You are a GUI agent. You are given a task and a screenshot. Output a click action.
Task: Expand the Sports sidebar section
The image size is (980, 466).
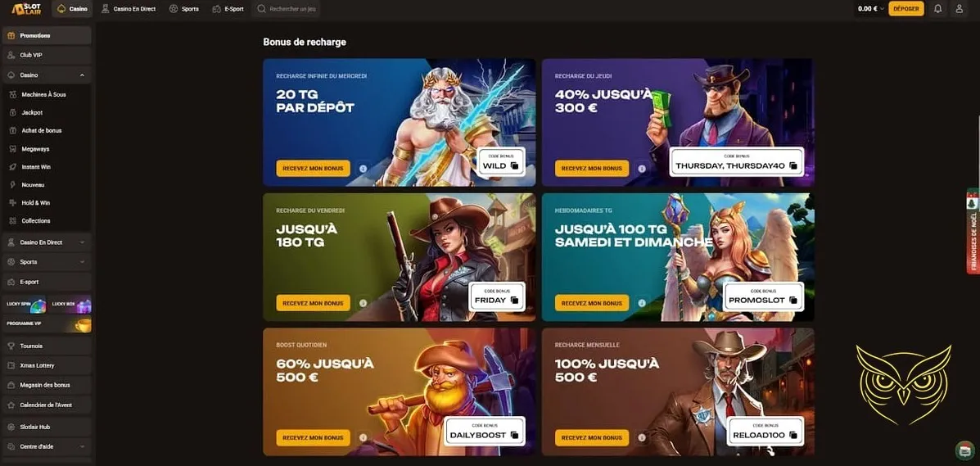point(83,262)
